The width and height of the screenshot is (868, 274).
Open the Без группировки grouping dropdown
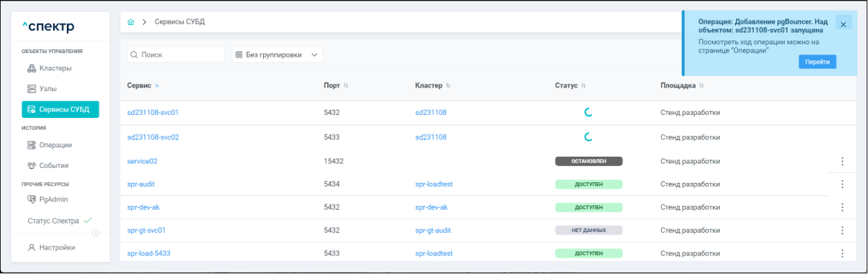coord(277,55)
